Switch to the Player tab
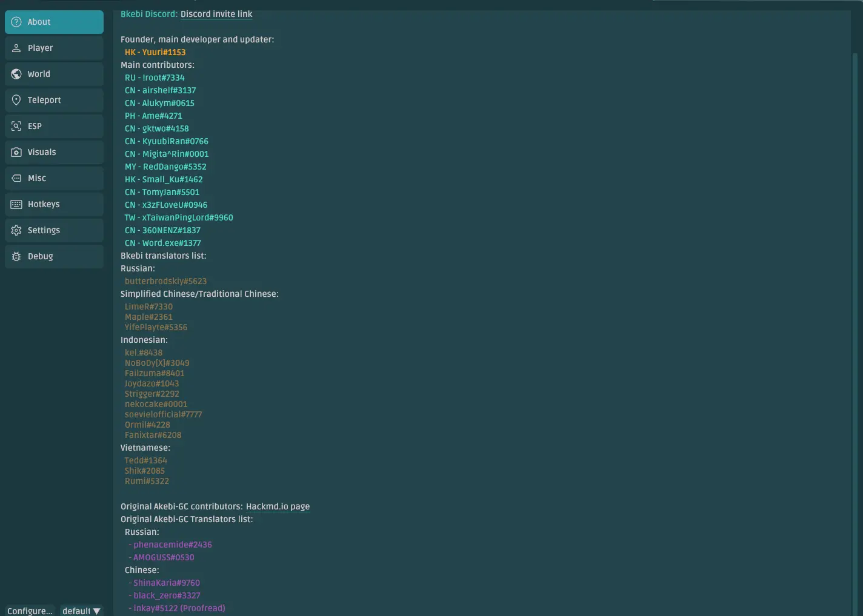This screenshot has height=616, width=863. tap(54, 48)
